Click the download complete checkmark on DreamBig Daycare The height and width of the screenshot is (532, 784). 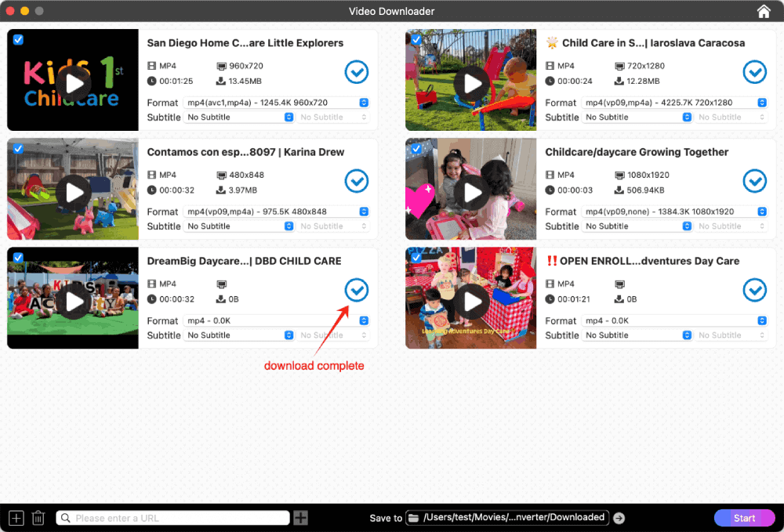pyautogui.click(x=357, y=290)
